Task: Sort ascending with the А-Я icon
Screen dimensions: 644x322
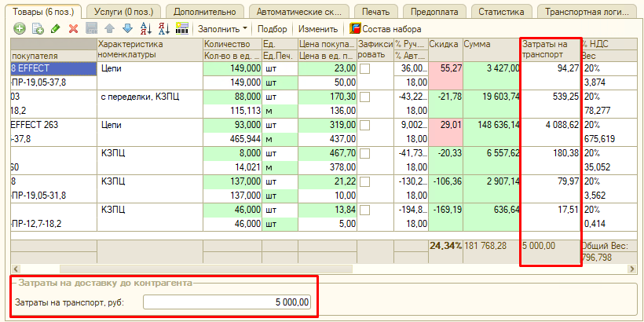Action: click(146, 29)
